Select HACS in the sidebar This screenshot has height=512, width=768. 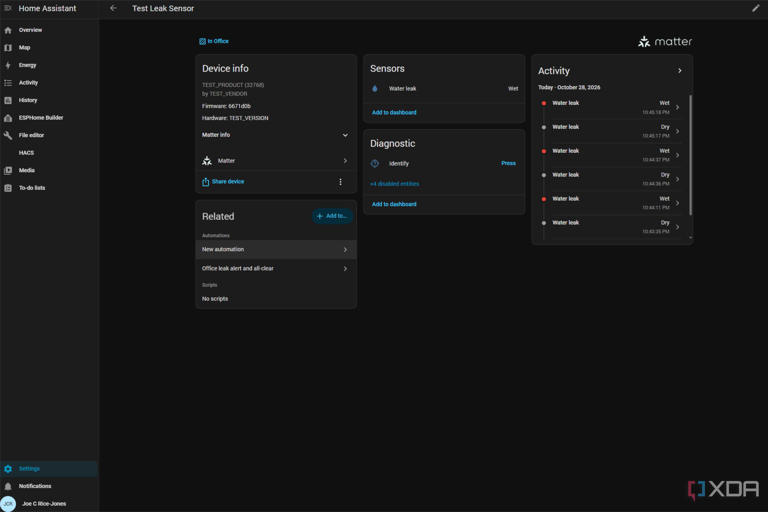(49, 153)
